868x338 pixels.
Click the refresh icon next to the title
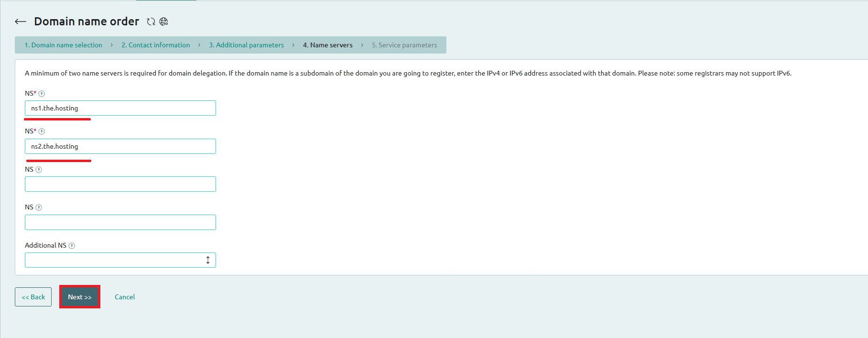click(x=151, y=22)
